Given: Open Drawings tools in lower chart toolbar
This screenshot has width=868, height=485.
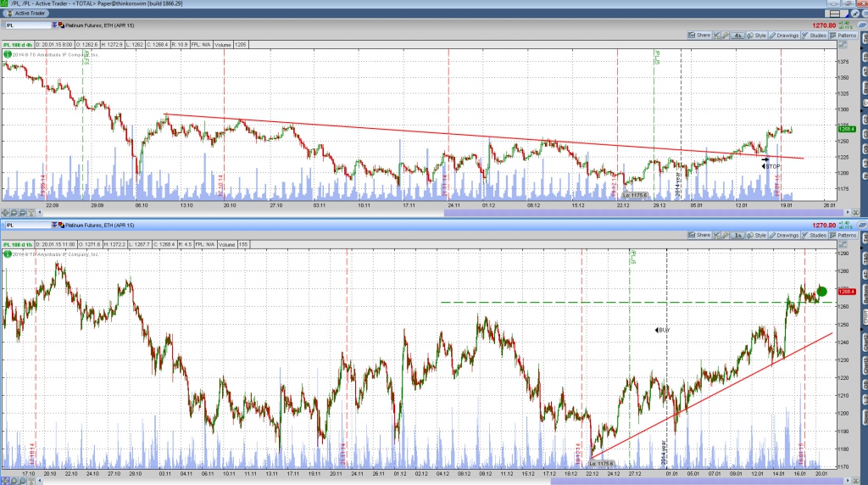Looking at the screenshot, I should click(786, 235).
